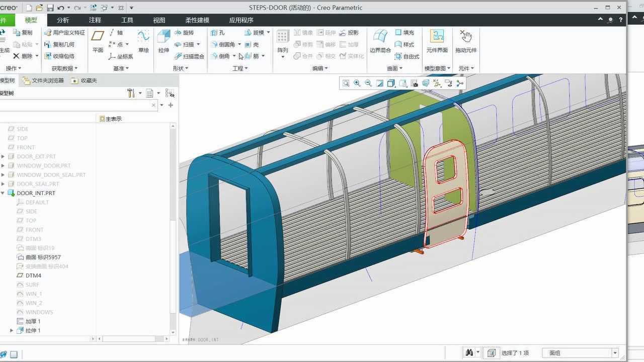Choose the 边界混合 boundary blend tool

380,41
